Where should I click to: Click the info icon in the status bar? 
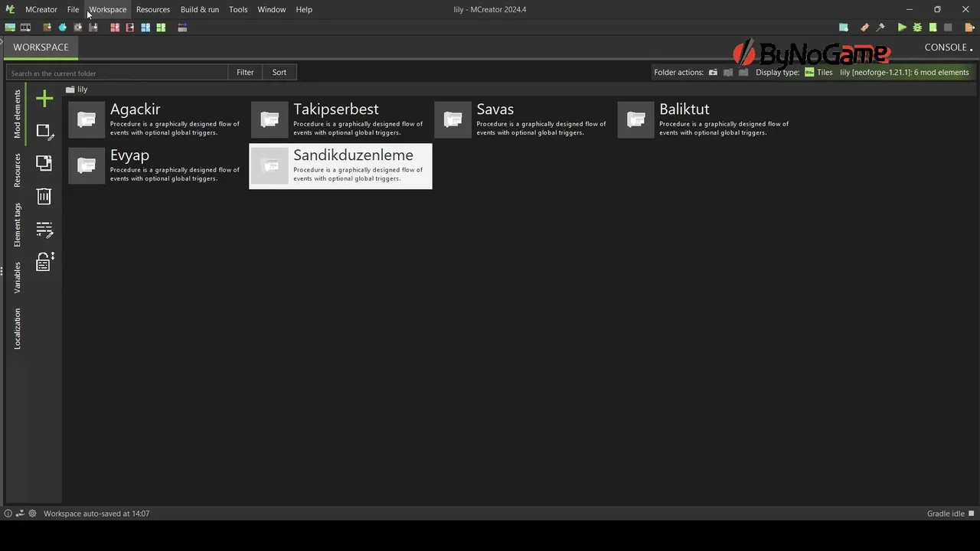(x=8, y=514)
